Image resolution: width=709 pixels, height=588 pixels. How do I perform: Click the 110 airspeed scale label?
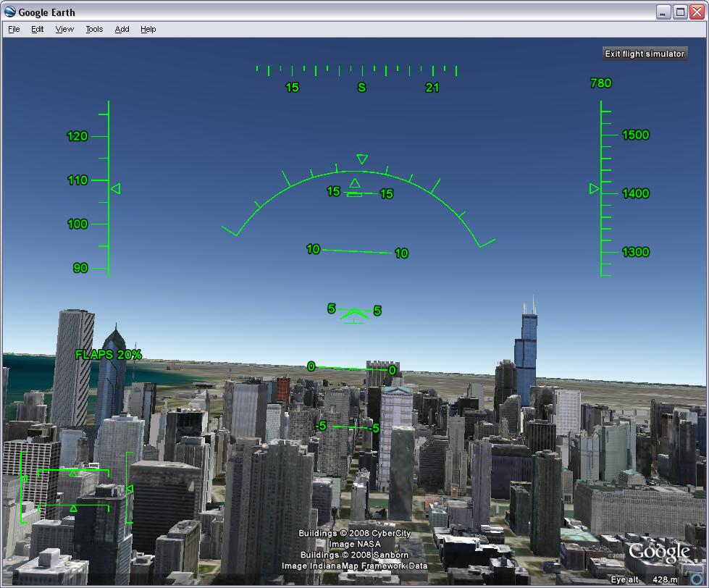(x=77, y=180)
